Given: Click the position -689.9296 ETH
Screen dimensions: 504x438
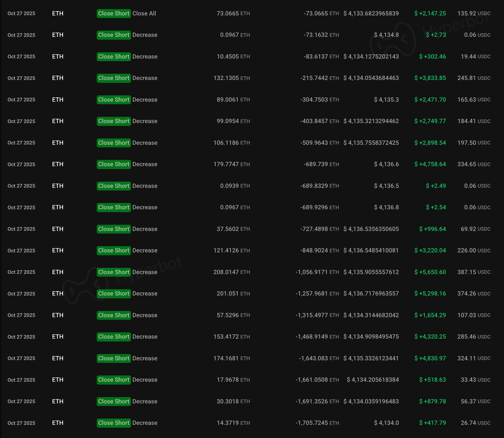Looking at the screenshot, I should pyautogui.click(x=320, y=208).
